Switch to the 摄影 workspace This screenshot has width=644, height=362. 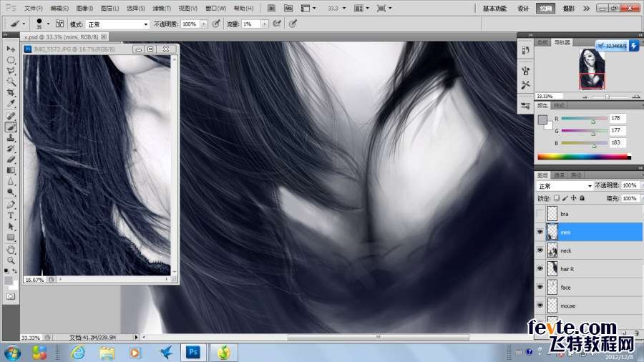[x=568, y=8]
